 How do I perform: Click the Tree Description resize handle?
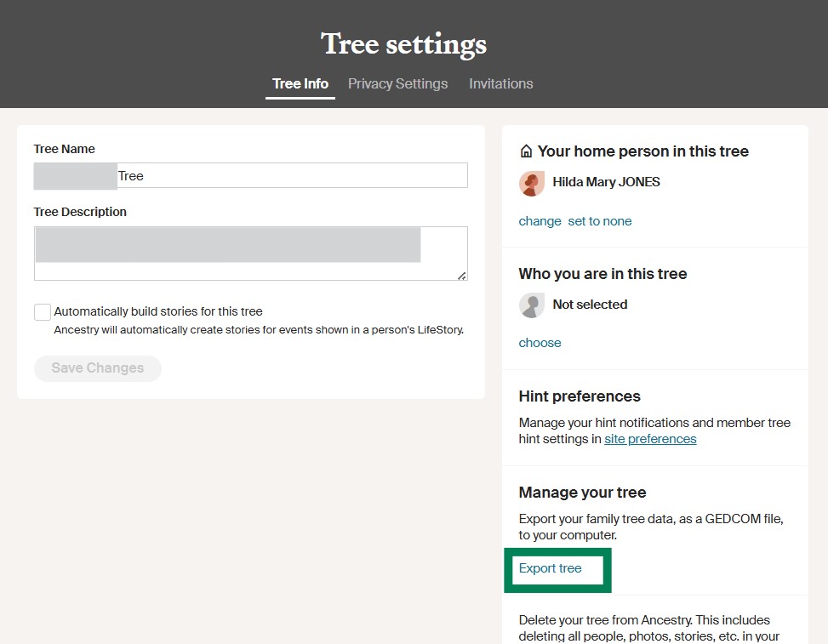tap(462, 276)
